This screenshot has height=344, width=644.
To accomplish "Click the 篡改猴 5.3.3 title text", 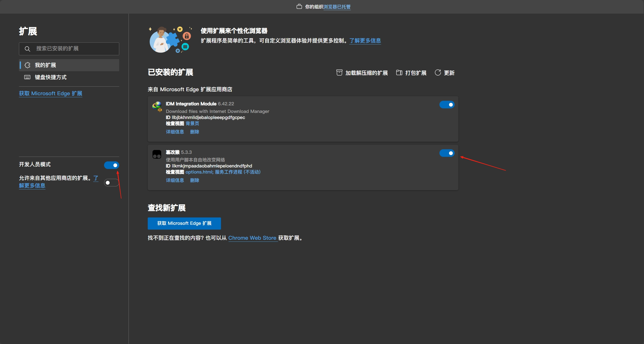I will (179, 152).
